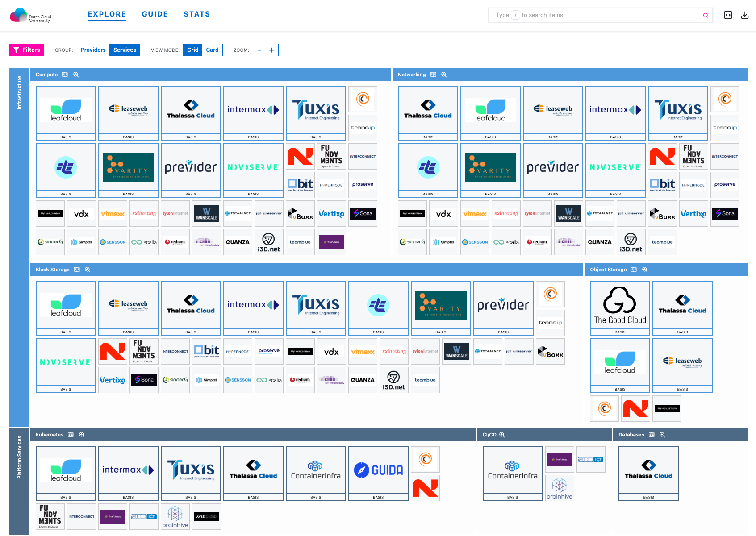Viewport: 756px width, 536px height.
Task: Click inside the search items field
Action: [x=581, y=15]
